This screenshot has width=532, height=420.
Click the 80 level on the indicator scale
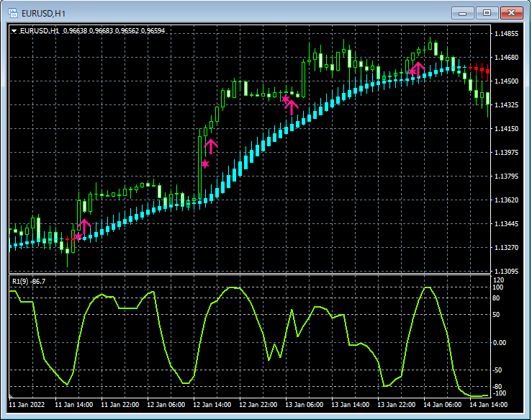click(497, 298)
